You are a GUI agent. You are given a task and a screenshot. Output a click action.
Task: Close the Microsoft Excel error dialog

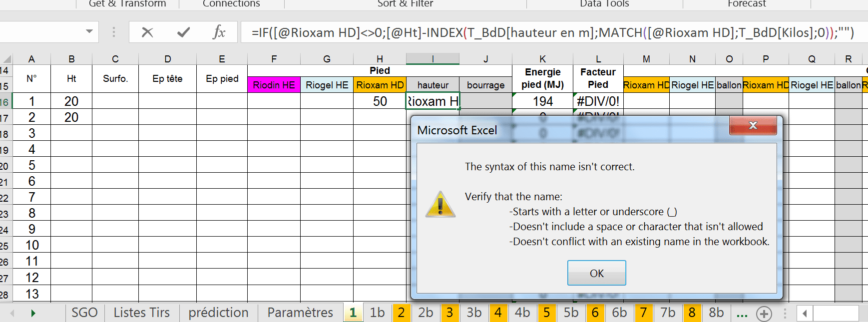[x=753, y=126]
